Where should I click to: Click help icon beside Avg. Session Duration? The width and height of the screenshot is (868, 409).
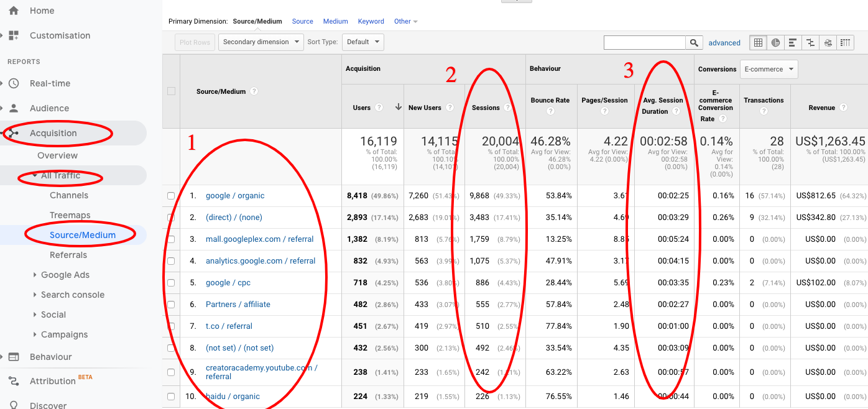point(675,111)
